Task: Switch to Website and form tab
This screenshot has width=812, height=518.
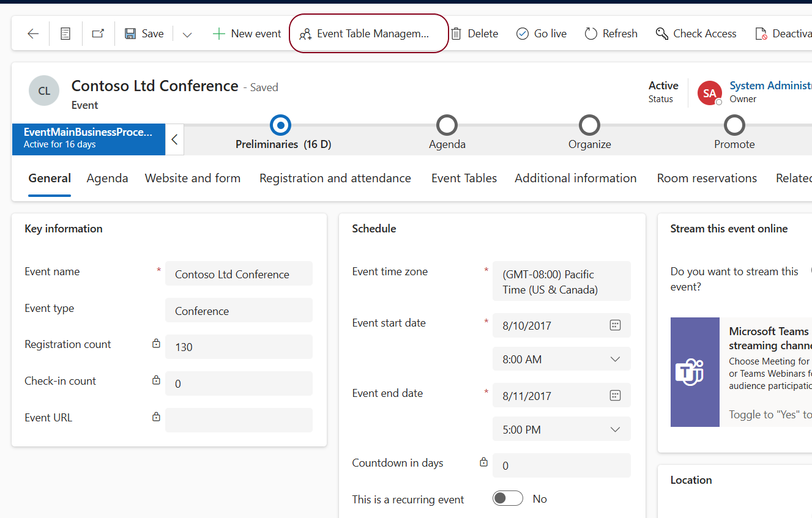Action: [193, 178]
